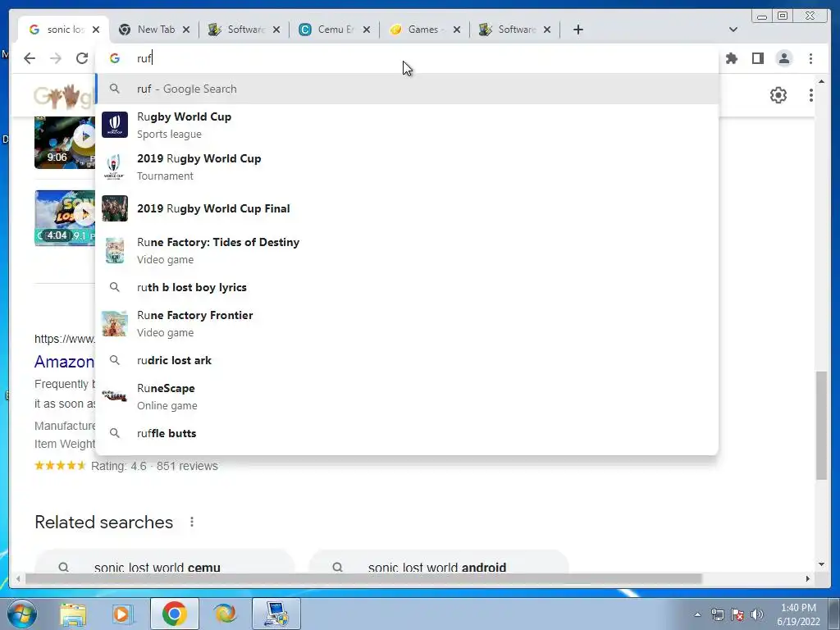This screenshot has width=840, height=630.
Task: Choose RuneScape Online game suggestion
Action: 407,396
